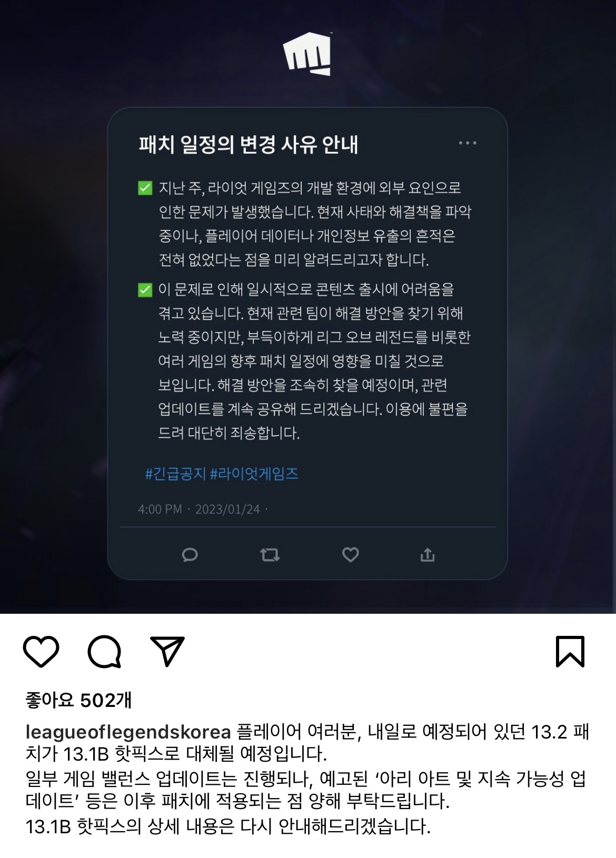Click the title 패치 일정의 변경 사유 안내
This screenshot has height=858, width=616.
pos(249,144)
